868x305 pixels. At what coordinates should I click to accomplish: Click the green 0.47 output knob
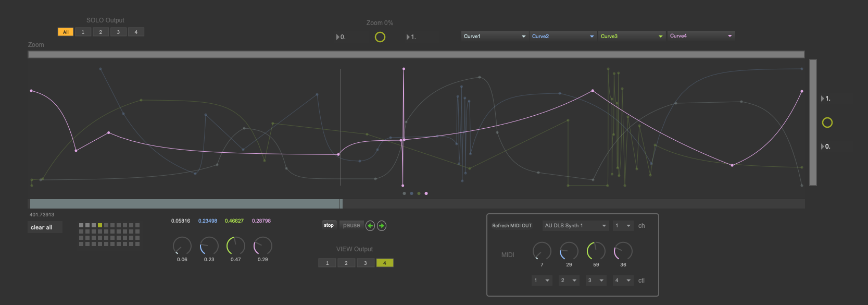pos(235,246)
